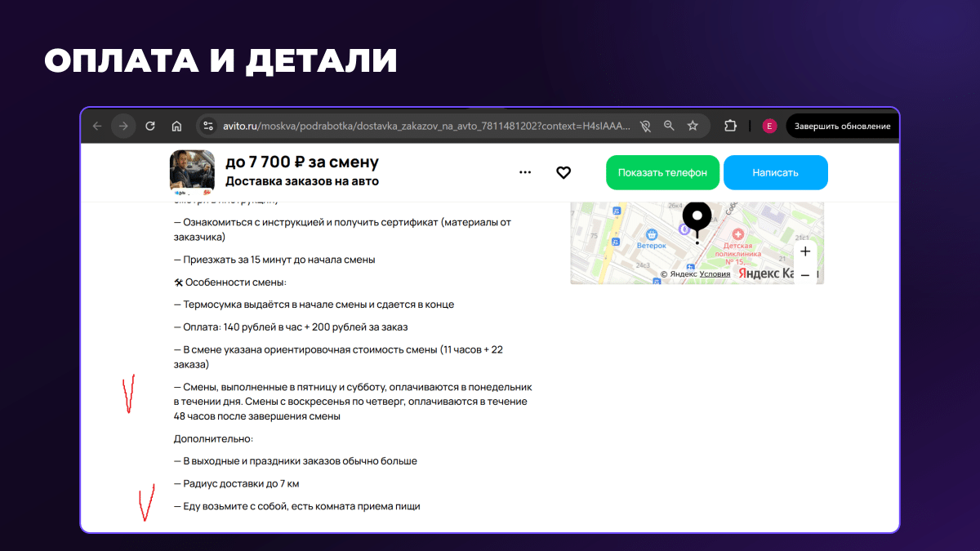The height and width of the screenshot is (551, 980).
Task: Click the location blocked icon in address bar
Action: click(x=645, y=126)
